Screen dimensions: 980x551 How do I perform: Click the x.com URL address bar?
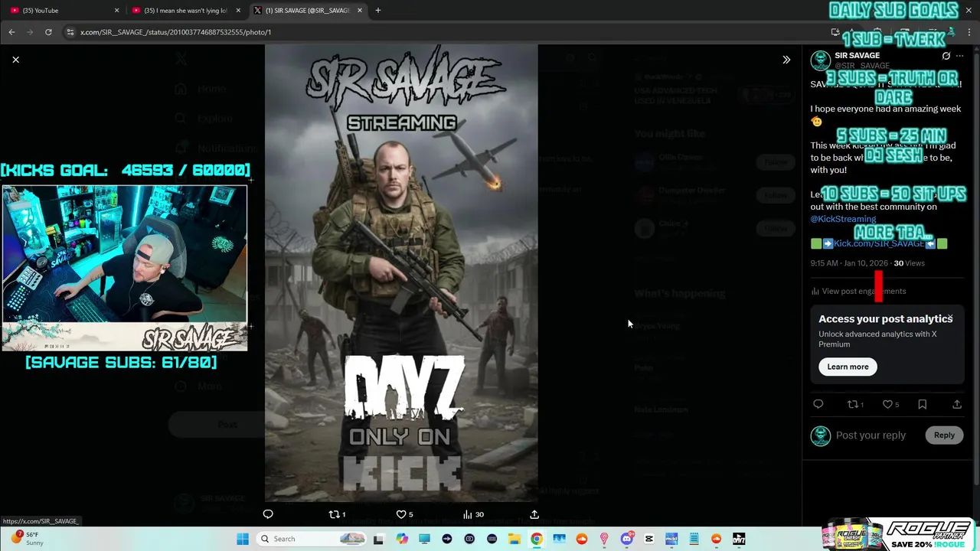click(444, 32)
